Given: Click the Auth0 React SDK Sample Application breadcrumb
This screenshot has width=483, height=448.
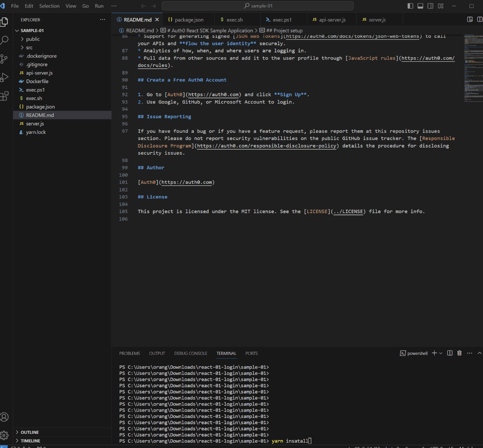Looking at the screenshot, I should 207,30.
